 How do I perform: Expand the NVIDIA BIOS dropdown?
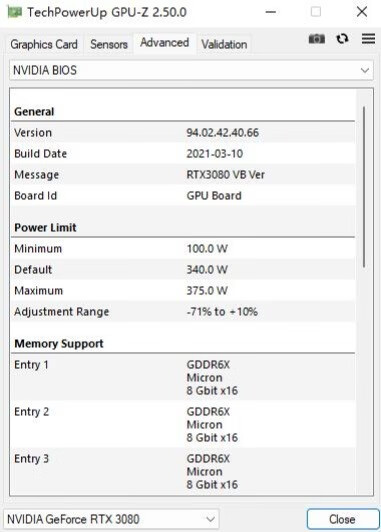[191, 71]
